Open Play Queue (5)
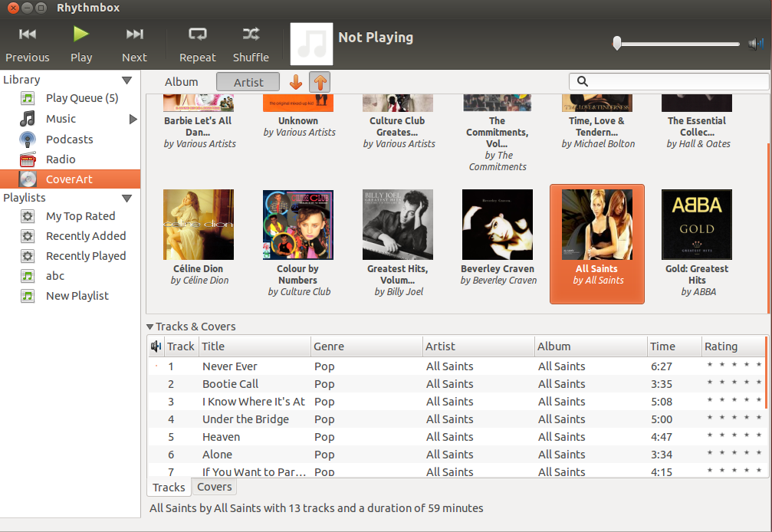The width and height of the screenshot is (772, 532). click(70, 98)
